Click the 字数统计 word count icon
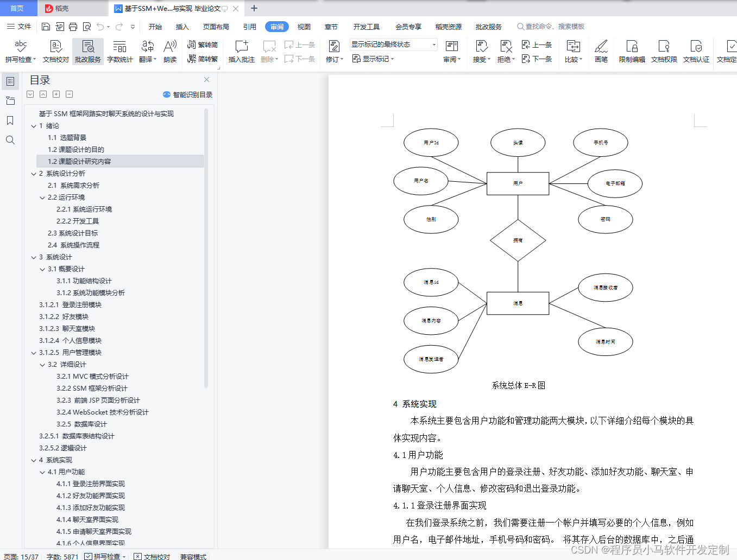Viewport: 737px width, 560px height. [120, 52]
